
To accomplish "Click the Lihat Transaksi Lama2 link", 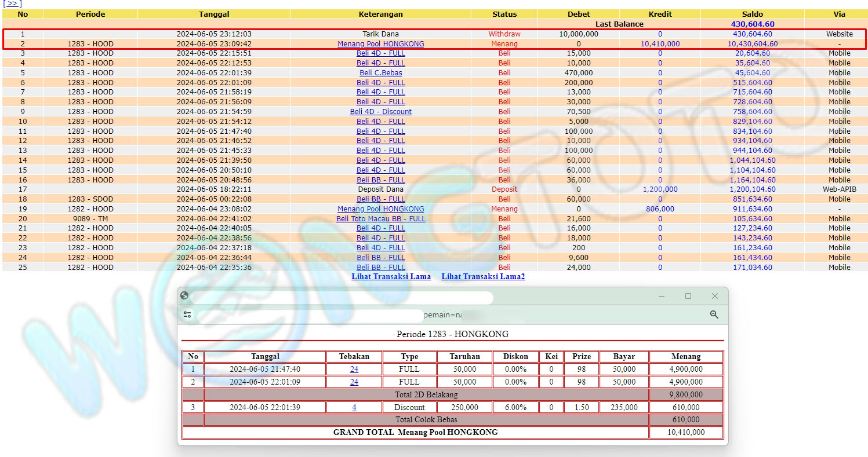I will point(483,277).
